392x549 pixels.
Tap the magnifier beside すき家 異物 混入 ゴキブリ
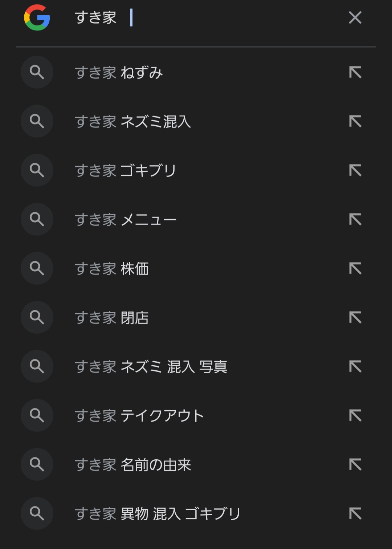[37, 513]
